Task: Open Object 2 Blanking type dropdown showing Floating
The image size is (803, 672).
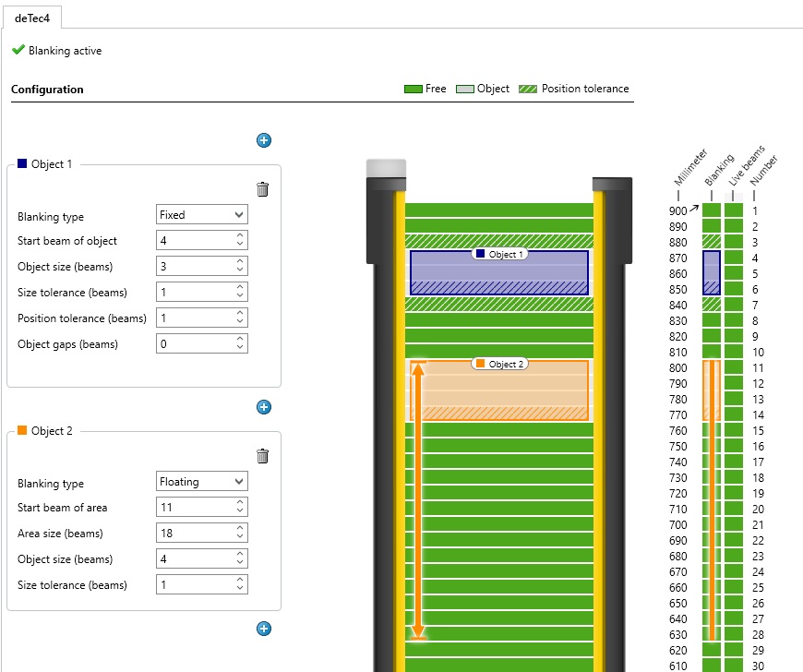Action: (202, 482)
